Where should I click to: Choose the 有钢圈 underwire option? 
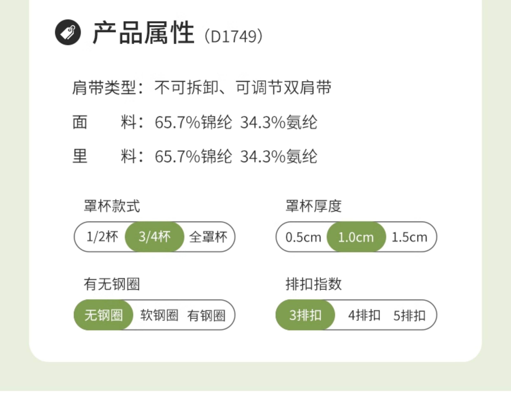click(x=206, y=315)
